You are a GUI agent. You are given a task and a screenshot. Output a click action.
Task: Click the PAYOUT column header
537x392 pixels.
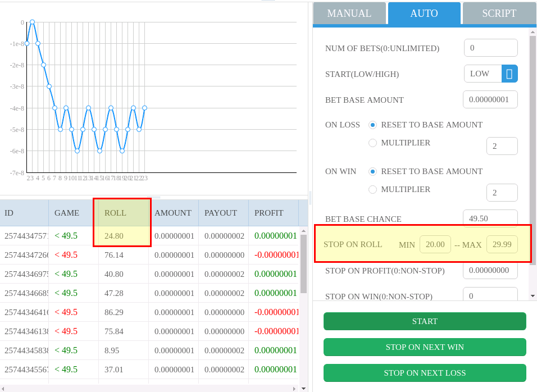(x=224, y=213)
